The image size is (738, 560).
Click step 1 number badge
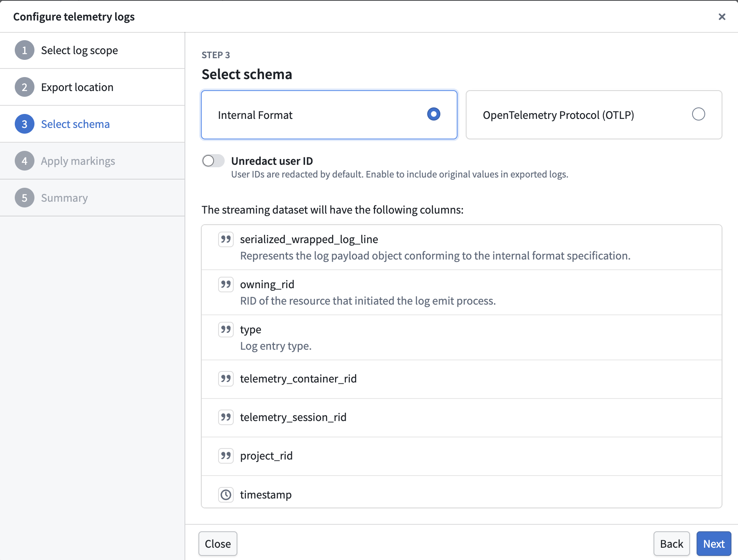tap(25, 50)
